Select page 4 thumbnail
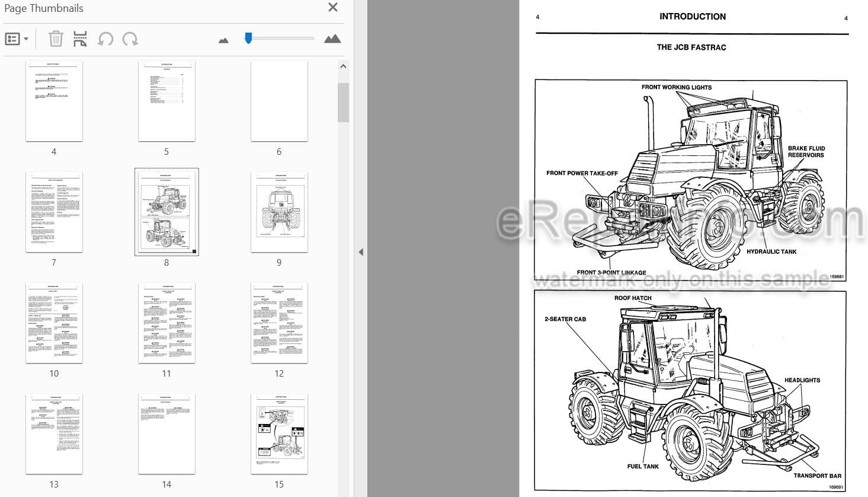 [54, 101]
